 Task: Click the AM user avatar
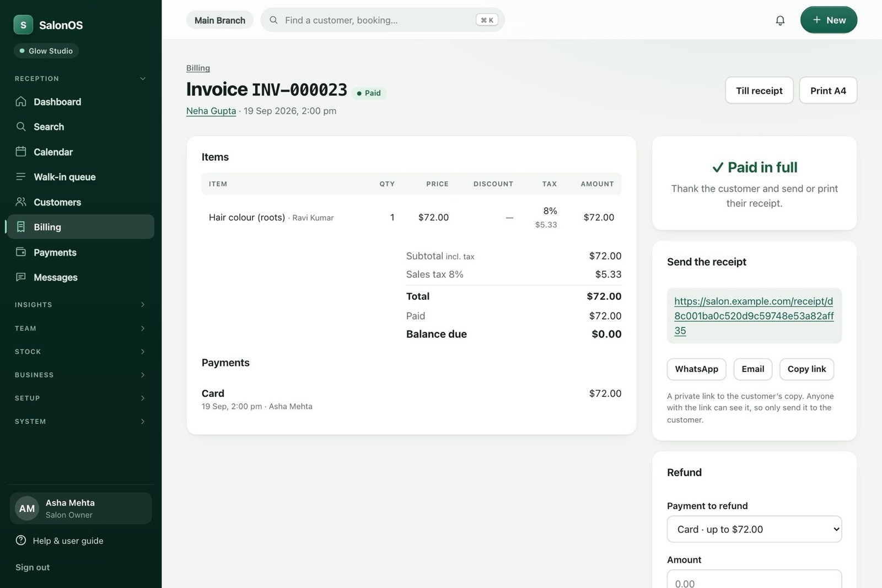[x=27, y=508]
